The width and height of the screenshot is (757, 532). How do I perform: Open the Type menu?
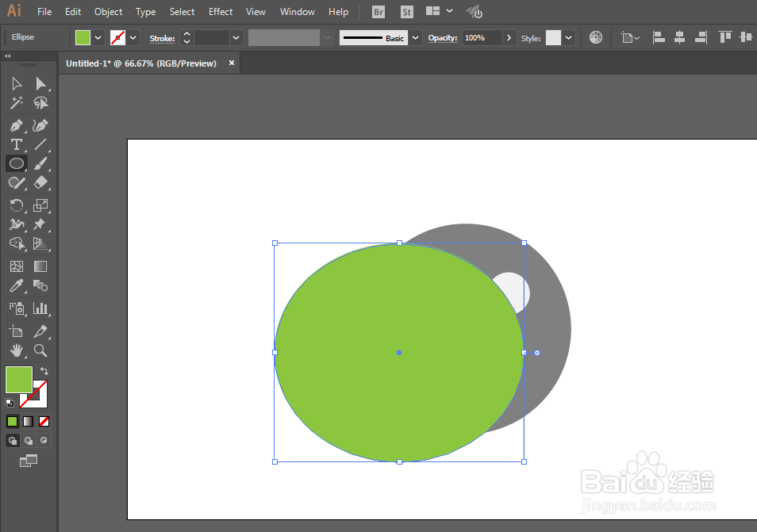(x=145, y=12)
